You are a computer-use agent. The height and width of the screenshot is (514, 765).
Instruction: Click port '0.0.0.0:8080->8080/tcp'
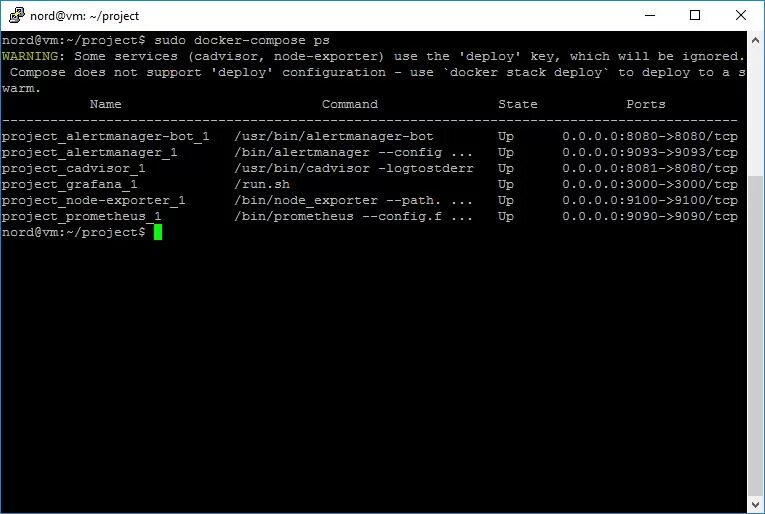click(x=650, y=137)
